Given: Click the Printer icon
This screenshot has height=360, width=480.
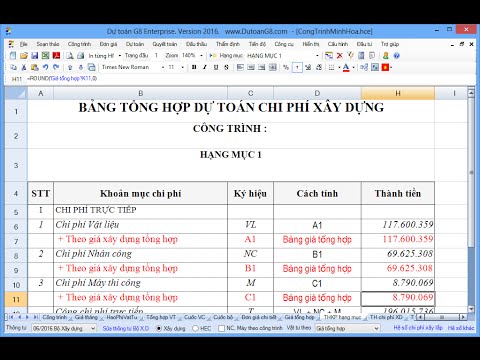Looking at the screenshot, I should (x=80, y=56).
